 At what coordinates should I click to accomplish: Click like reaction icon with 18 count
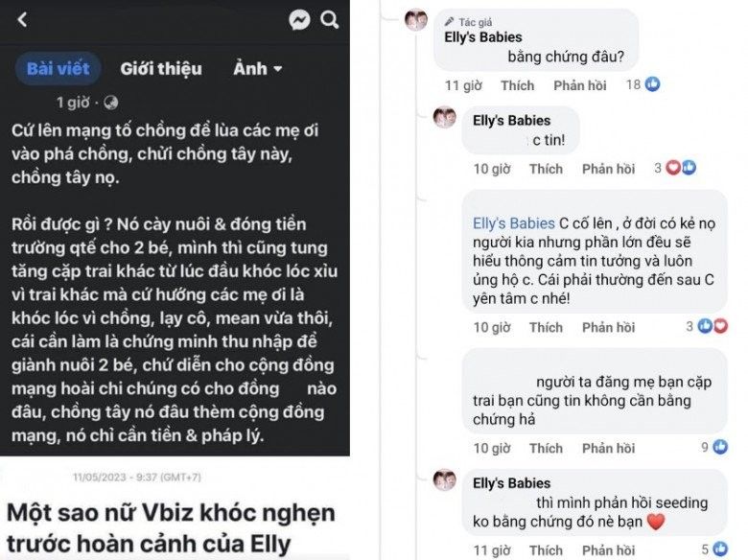tap(653, 84)
